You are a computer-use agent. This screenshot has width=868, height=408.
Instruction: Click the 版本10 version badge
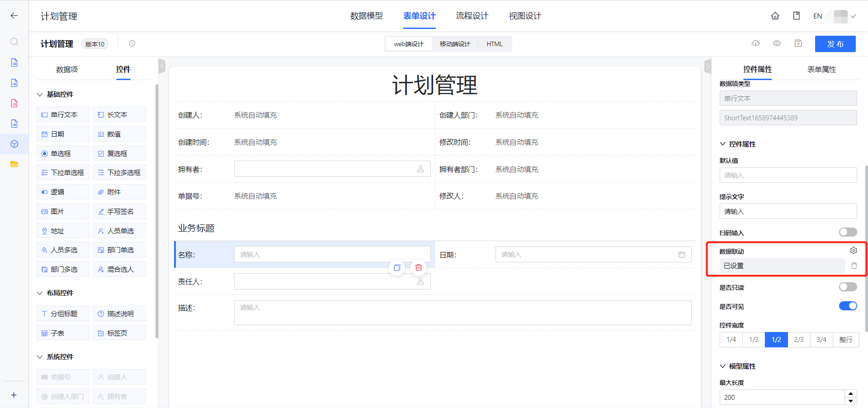(95, 44)
